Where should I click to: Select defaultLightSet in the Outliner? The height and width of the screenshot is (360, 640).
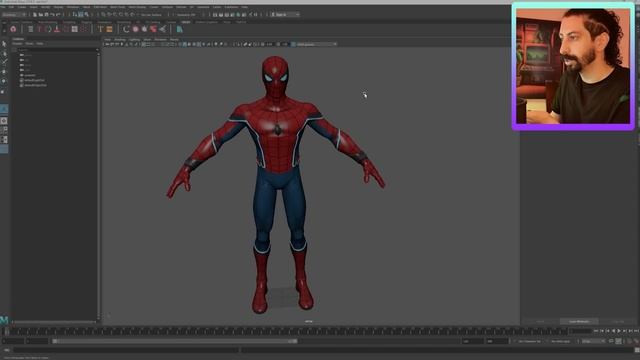[x=35, y=80]
